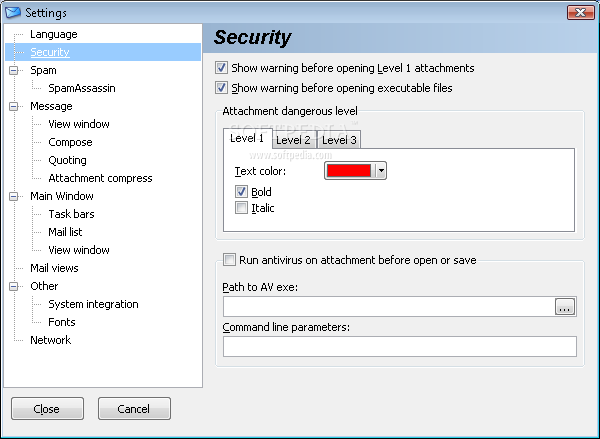
Task: Collapse the Spam tree node
Action: 14,70
